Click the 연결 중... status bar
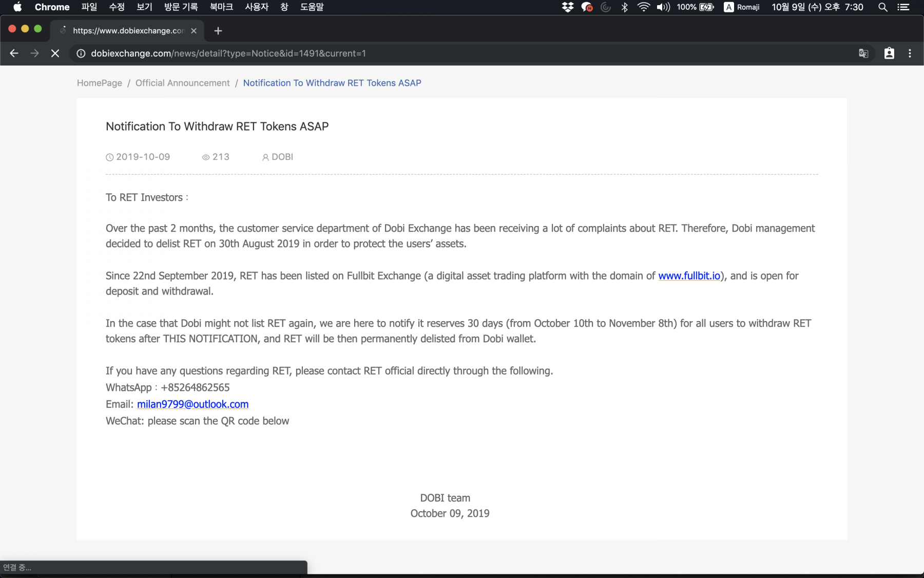Viewport: 924px width, 578px height. (x=153, y=567)
